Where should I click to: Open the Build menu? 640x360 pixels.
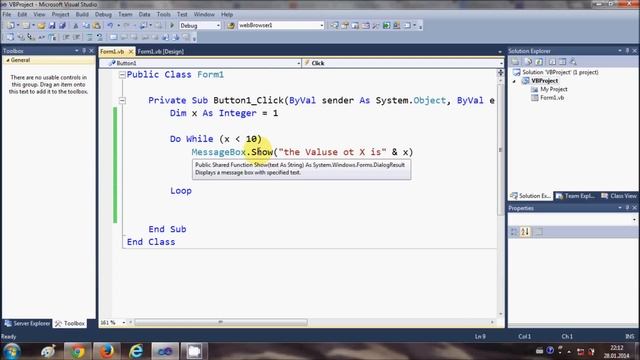(82, 14)
